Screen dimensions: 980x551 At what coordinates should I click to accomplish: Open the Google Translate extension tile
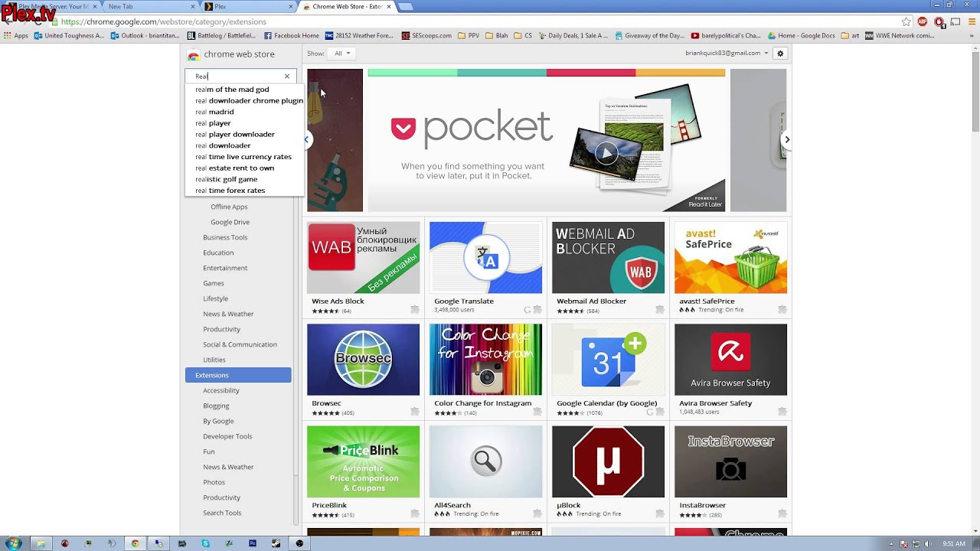[485, 268]
